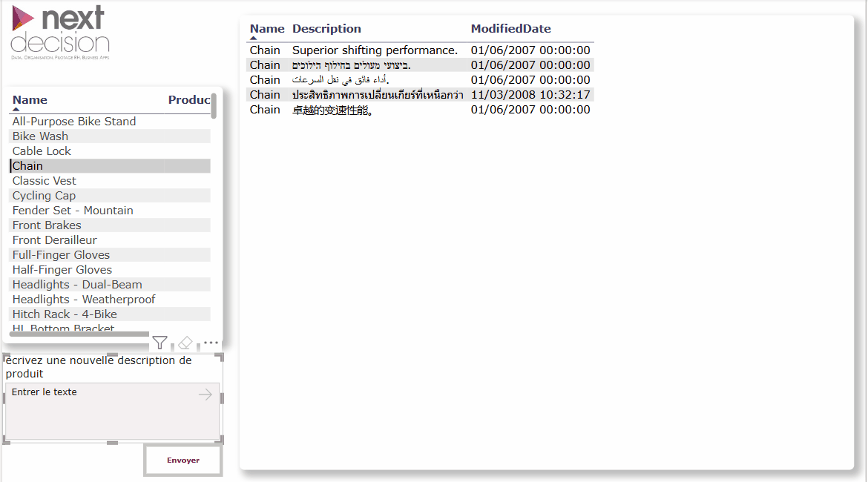Select Headlights - Weatherproof product row
The height and width of the screenshot is (482, 868).
(x=84, y=300)
